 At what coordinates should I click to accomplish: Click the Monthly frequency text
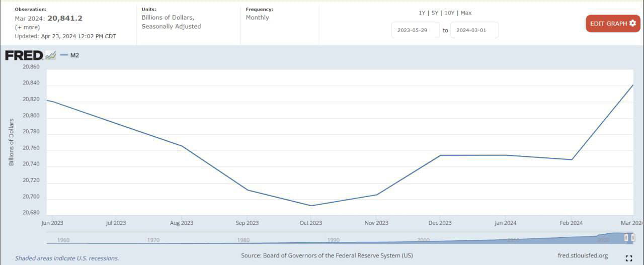click(x=257, y=18)
